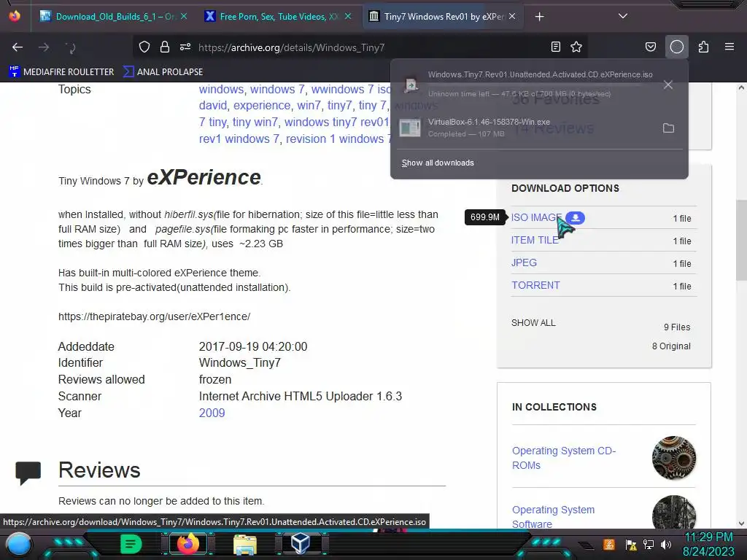Click the reviews speech bubble icon
The image size is (747, 560).
point(28,473)
